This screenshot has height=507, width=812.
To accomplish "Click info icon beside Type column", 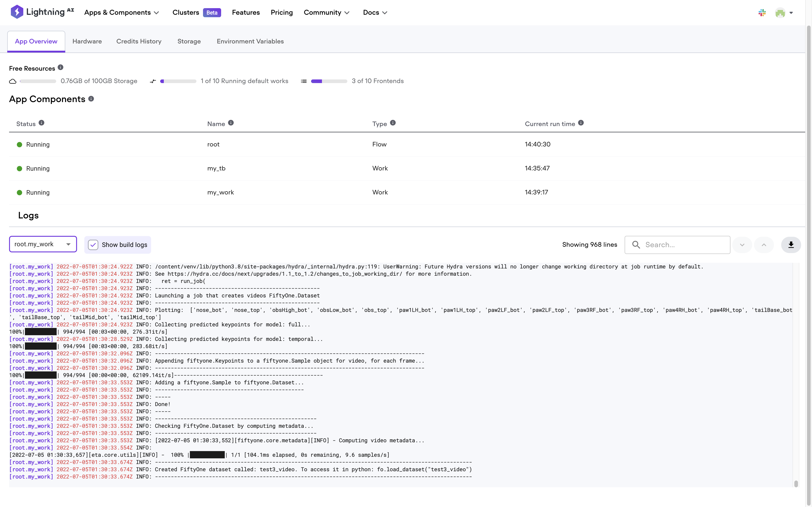I will click(x=393, y=123).
